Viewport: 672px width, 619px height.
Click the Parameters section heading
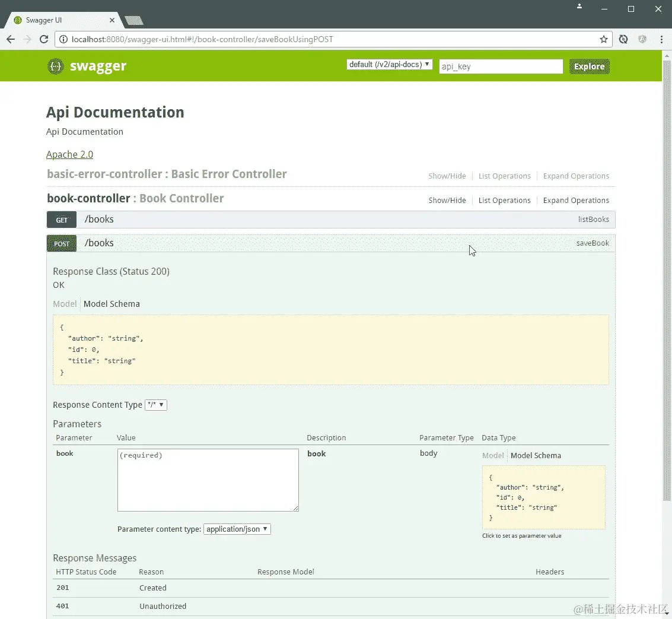click(77, 424)
